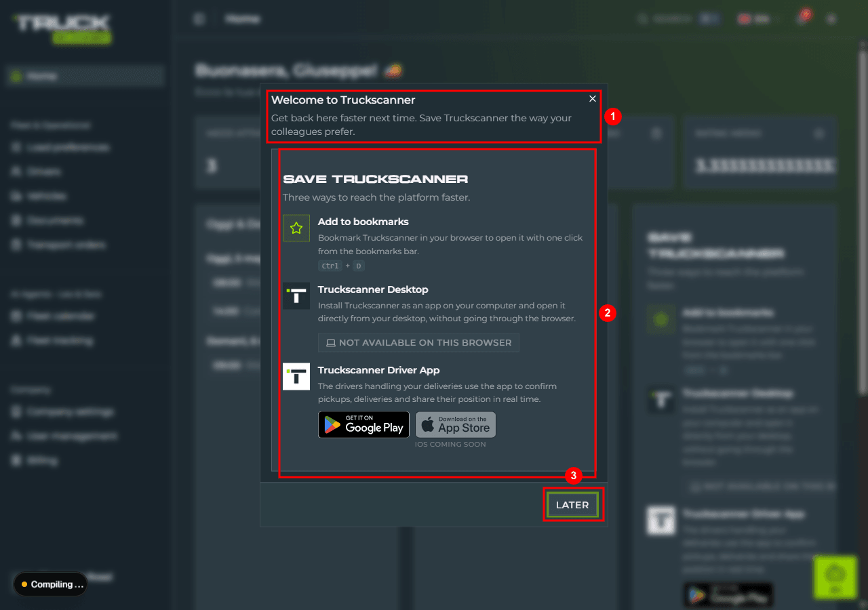
Task: Click the Truckscanner Driver App icon
Action: [x=296, y=377]
